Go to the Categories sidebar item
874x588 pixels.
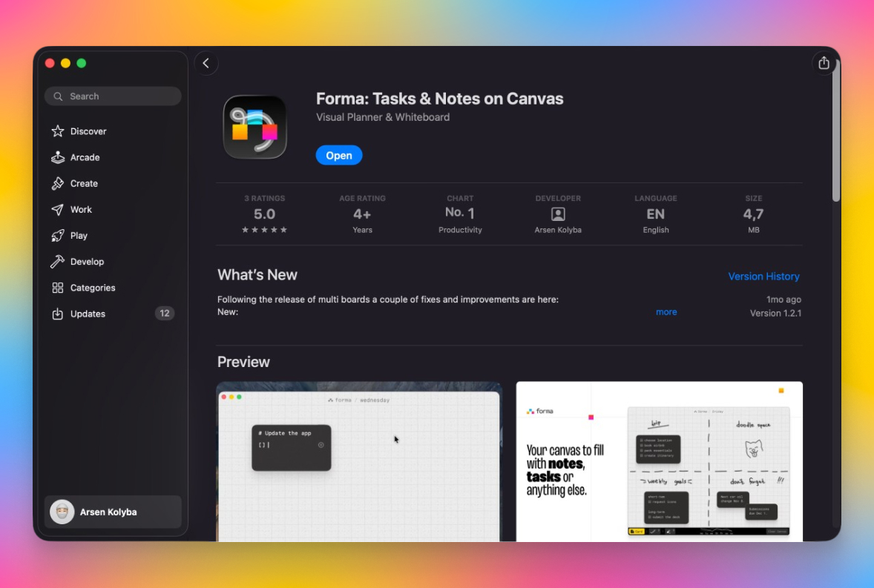tap(113, 288)
